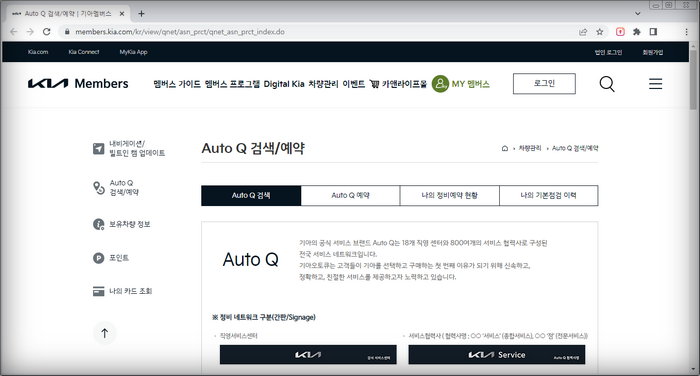Go back to the previous page
The height and width of the screenshot is (376, 700).
13,32
